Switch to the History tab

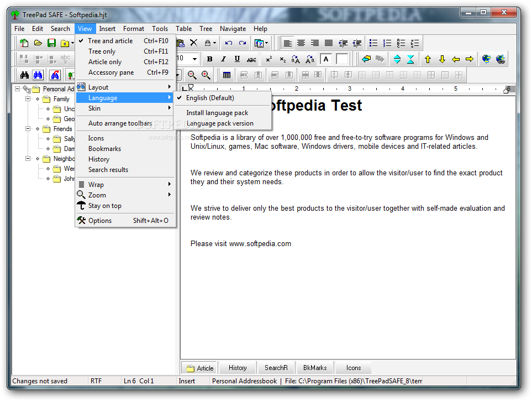coord(238,368)
